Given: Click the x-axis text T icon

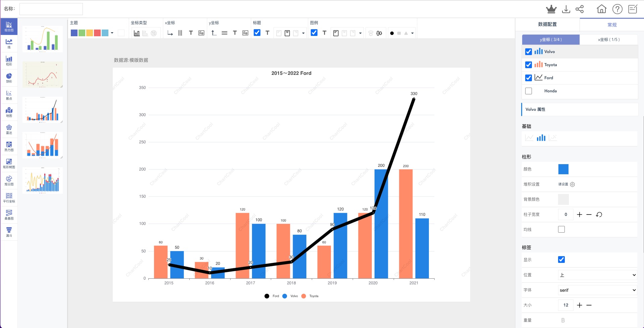Looking at the screenshot, I should [191, 33].
